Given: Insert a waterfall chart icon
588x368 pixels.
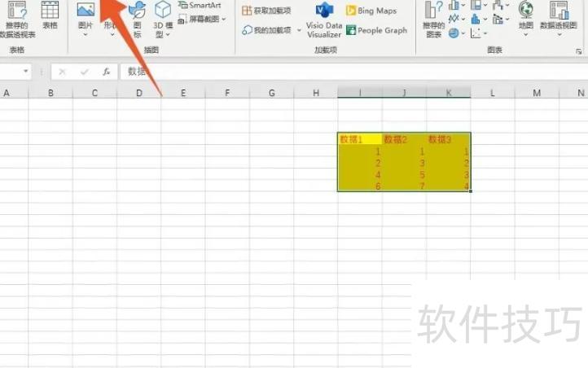Looking at the screenshot, I should (498, 5).
